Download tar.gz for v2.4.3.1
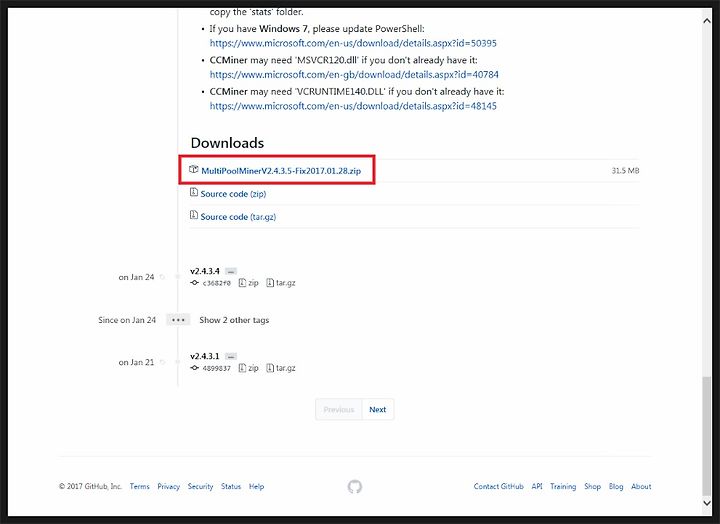720x524 pixels. tap(281, 368)
